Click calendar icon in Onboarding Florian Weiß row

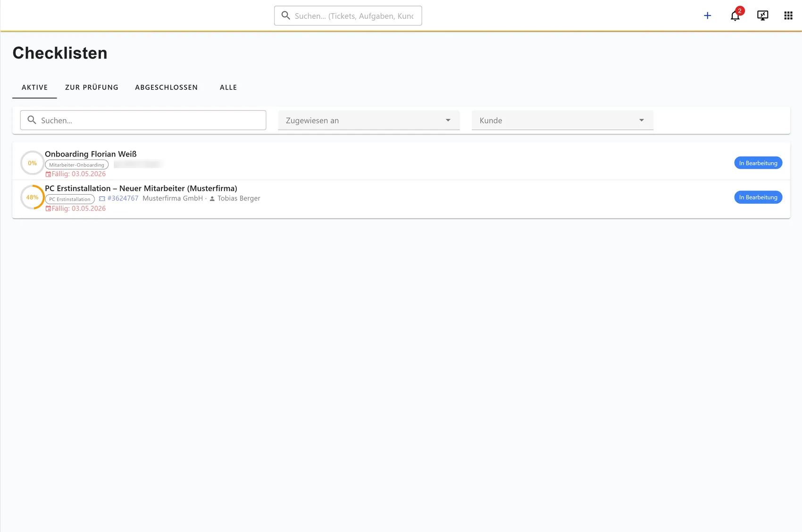[48, 174]
